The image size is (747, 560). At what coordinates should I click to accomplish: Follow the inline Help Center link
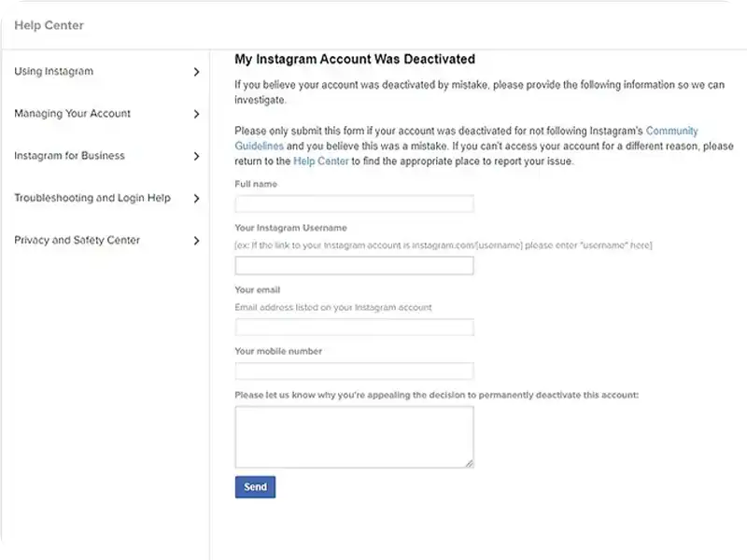(x=321, y=161)
